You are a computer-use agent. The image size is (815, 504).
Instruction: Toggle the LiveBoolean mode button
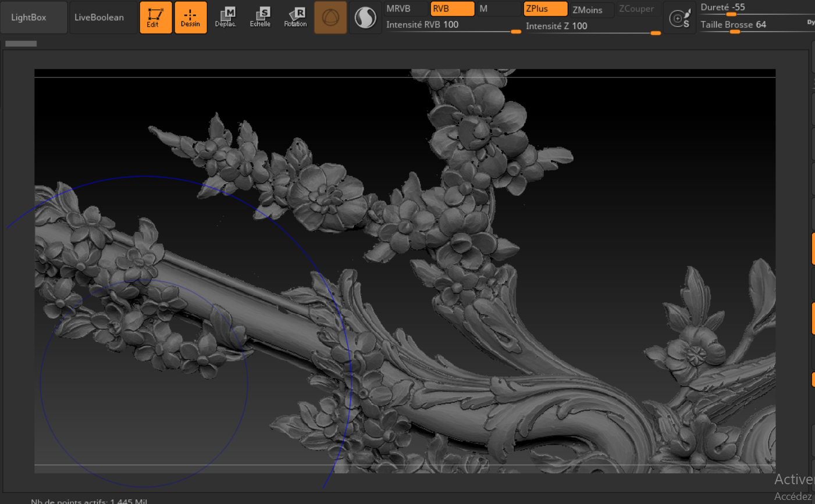pyautogui.click(x=104, y=17)
